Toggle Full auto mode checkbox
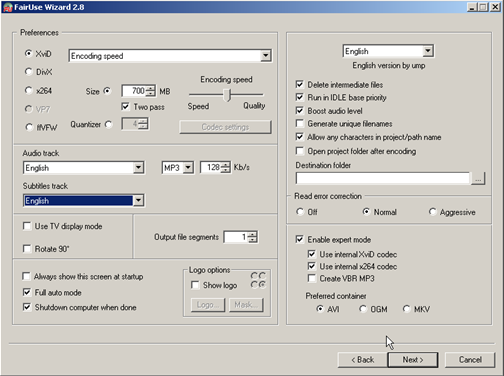Viewport: 504px width, 376px height. (x=27, y=292)
